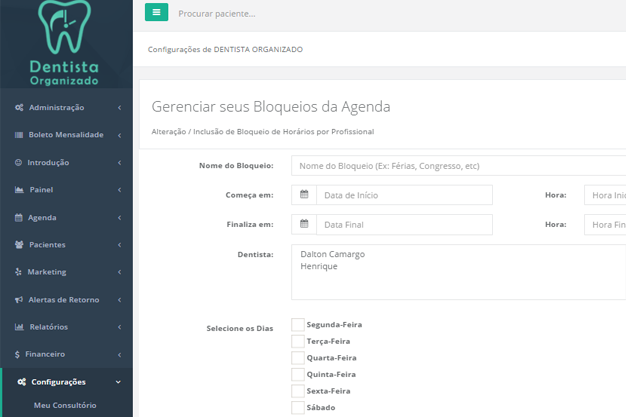Expand Agenda chevron arrow

pyautogui.click(x=119, y=218)
